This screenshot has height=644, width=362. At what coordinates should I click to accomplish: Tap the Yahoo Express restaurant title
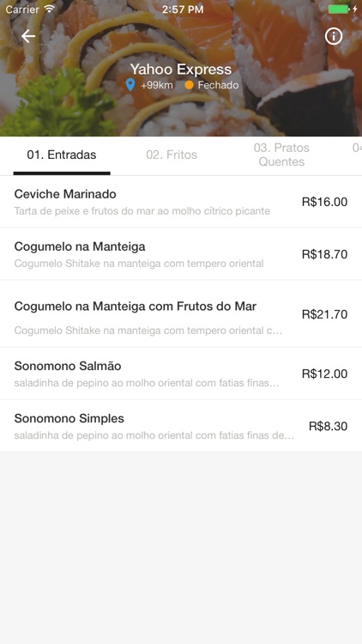(x=181, y=69)
